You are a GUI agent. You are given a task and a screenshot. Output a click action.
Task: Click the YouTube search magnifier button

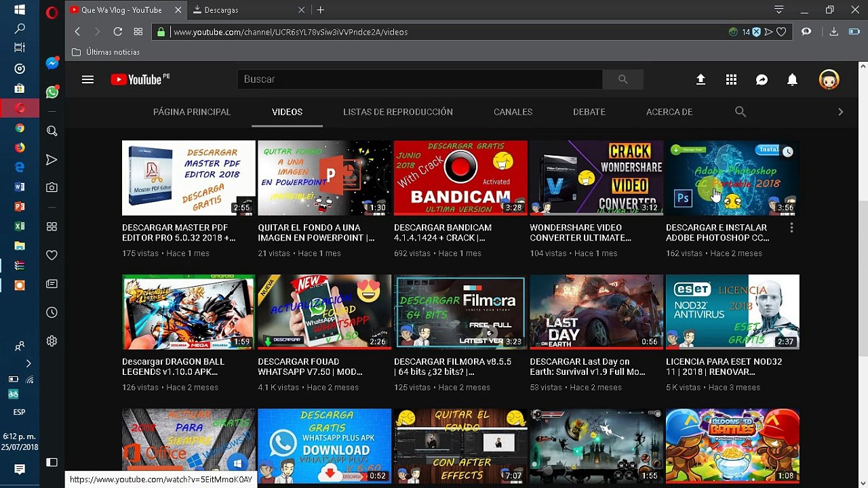click(x=623, y=79)
